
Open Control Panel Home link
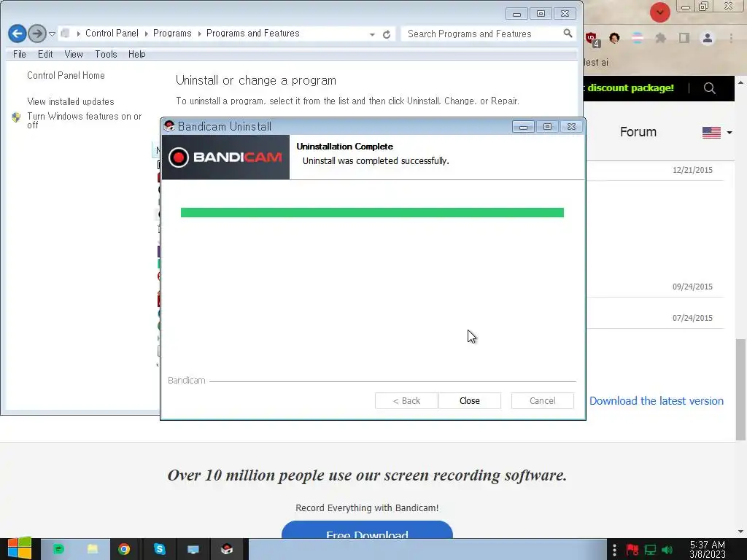[x=66, y=75]
